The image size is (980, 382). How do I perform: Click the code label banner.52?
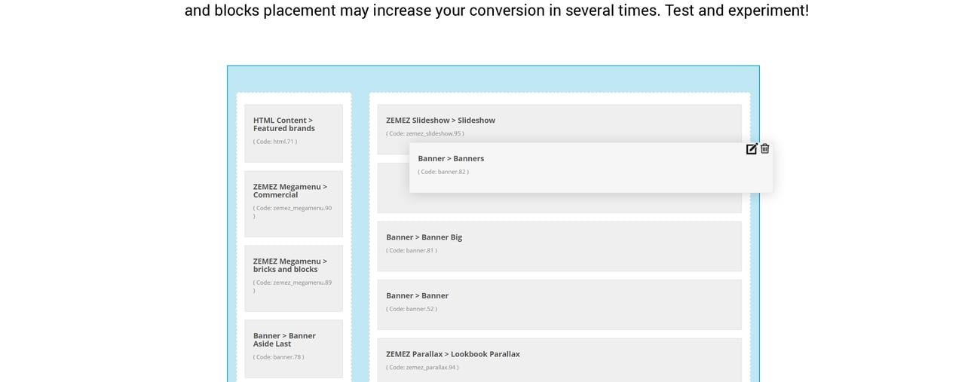coord(412,309)
